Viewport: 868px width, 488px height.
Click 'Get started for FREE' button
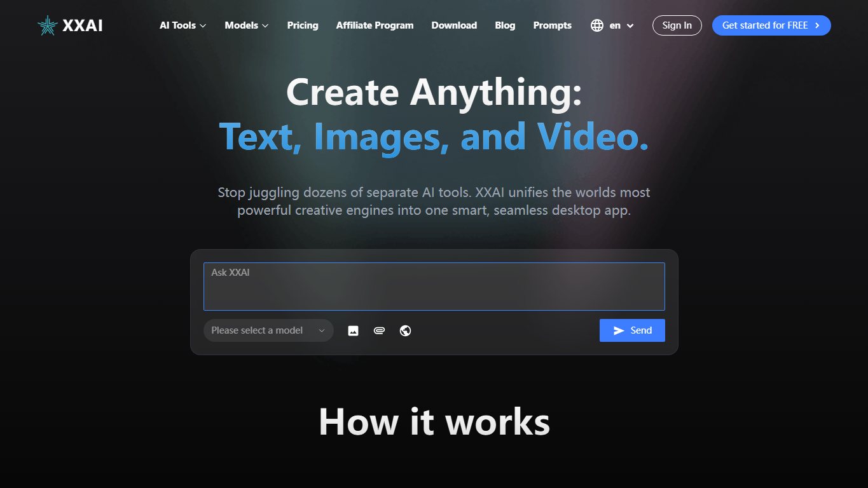[x=771, y=25]
